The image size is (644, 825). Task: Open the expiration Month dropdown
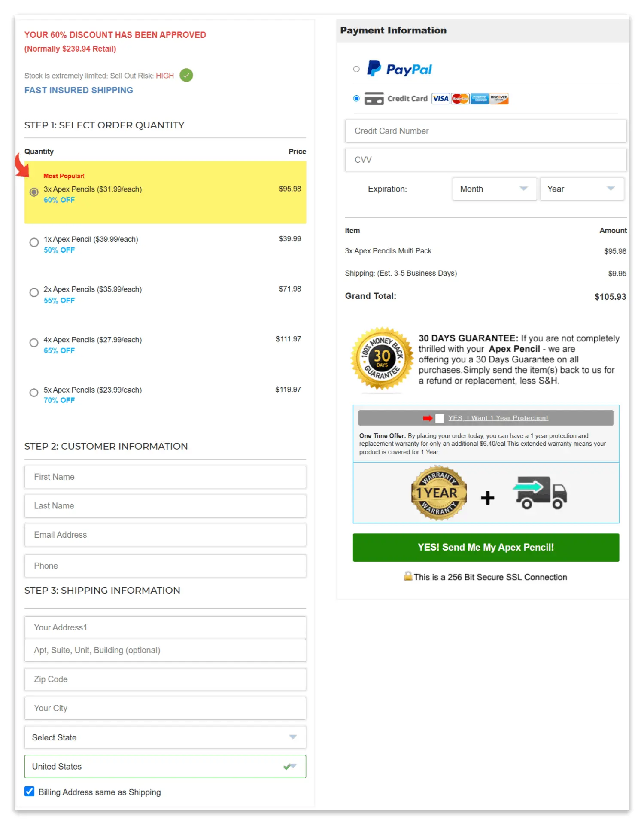[x=494, y=189]
